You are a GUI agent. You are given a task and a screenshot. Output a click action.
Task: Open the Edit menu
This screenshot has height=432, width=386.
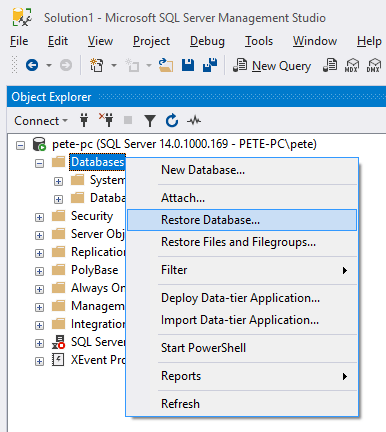click(x=58, y=41)
